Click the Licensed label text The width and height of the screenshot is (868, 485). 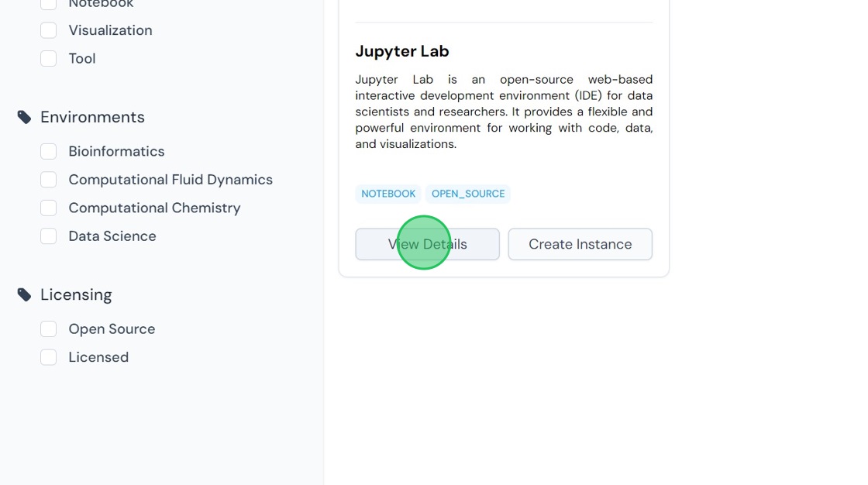98,358
